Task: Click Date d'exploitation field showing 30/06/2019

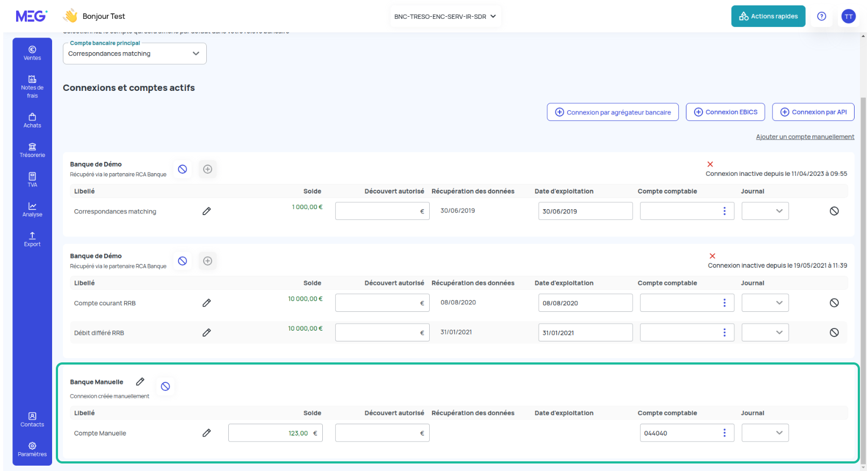Action: point(585,211)
